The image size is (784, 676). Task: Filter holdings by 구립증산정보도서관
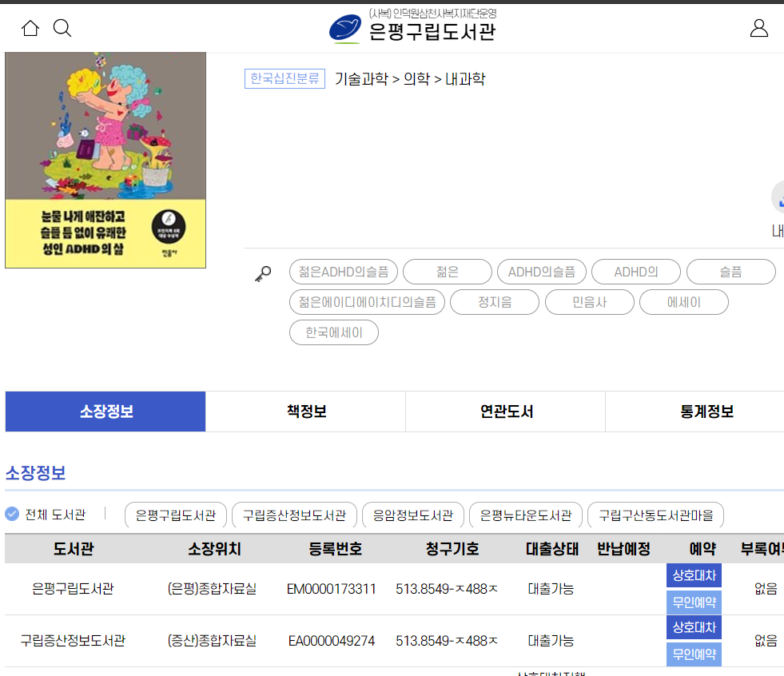pyautogui.click(x=295, y=515)
